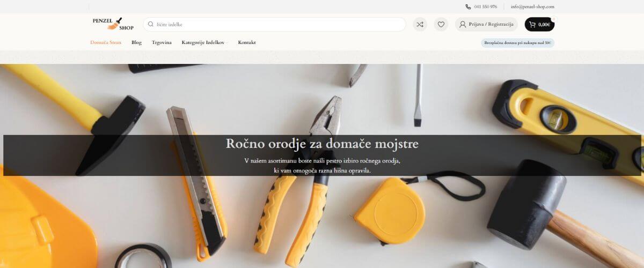Click the free delivery notice badge

517,43
